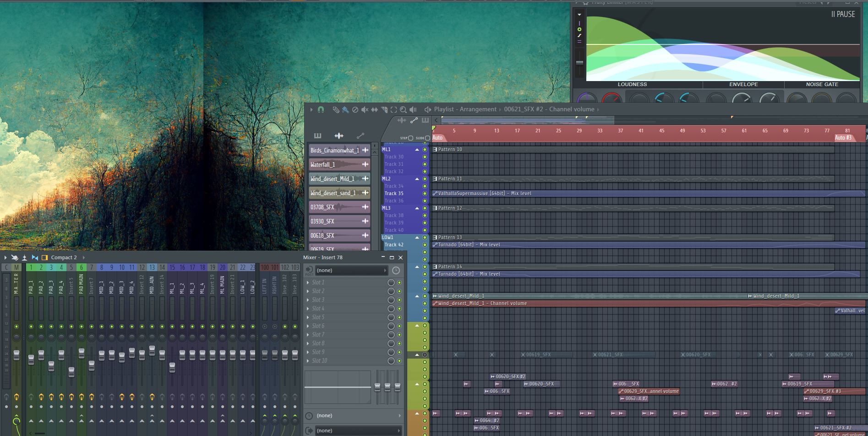Select Waterfall_1 clip in the picker
The width and height of the screenshot is (868, 436).
click(x=339, y=164)
